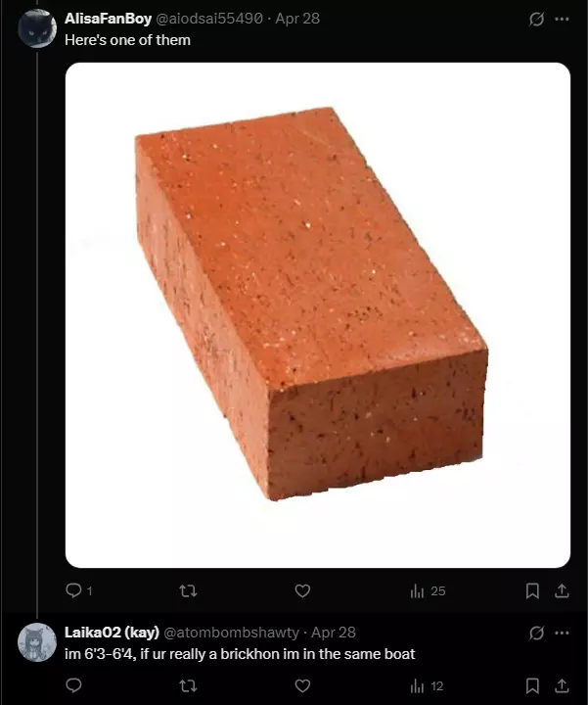Expand more menu on Laika02's reply
The height and width of the screenshot is (705, 588).
pos(562,633)
